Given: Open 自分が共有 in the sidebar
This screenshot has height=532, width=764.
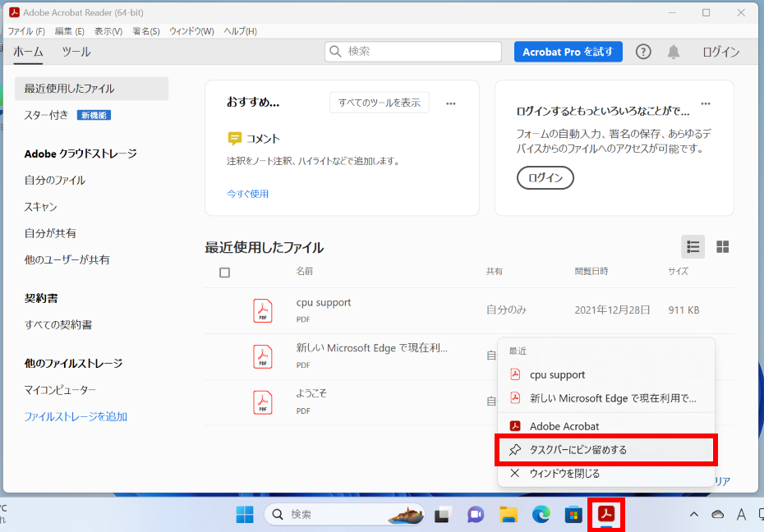Looking at the screenshot, I should point(50,233).
